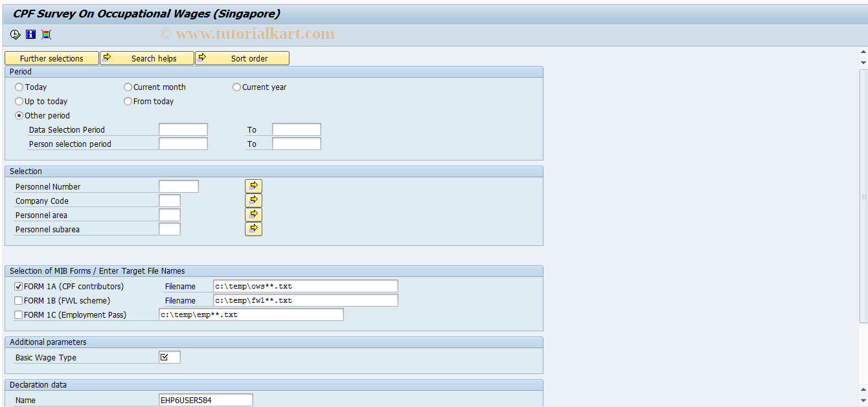Uncheck FORM 1A (CPF contributors)
The height and width of the screenshot is (407, 868).
tap(18, 286)
